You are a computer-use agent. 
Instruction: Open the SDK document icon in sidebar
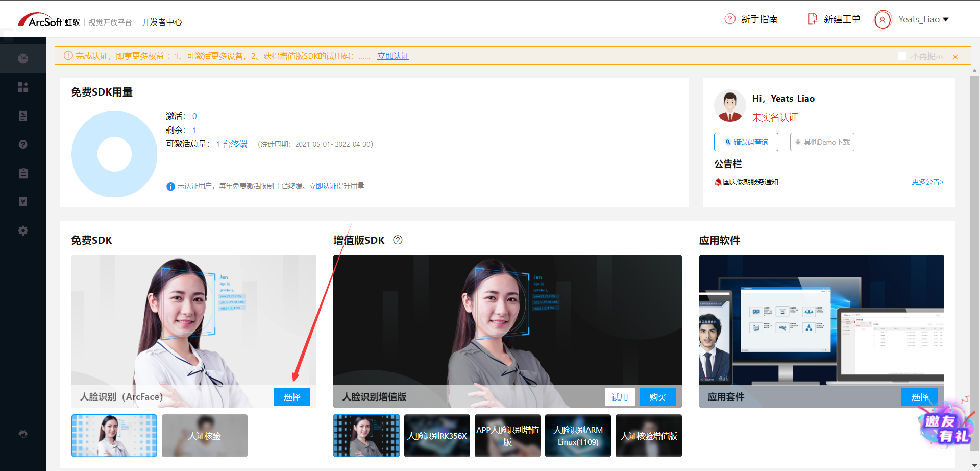point(23,115)
